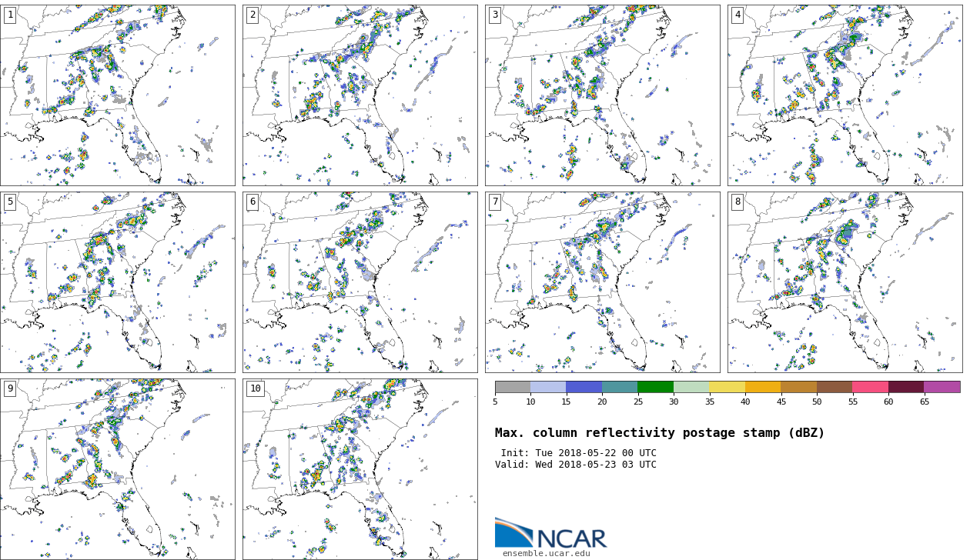View ensemble member 10 map panel
970x560 pixels.
point(360,468)
